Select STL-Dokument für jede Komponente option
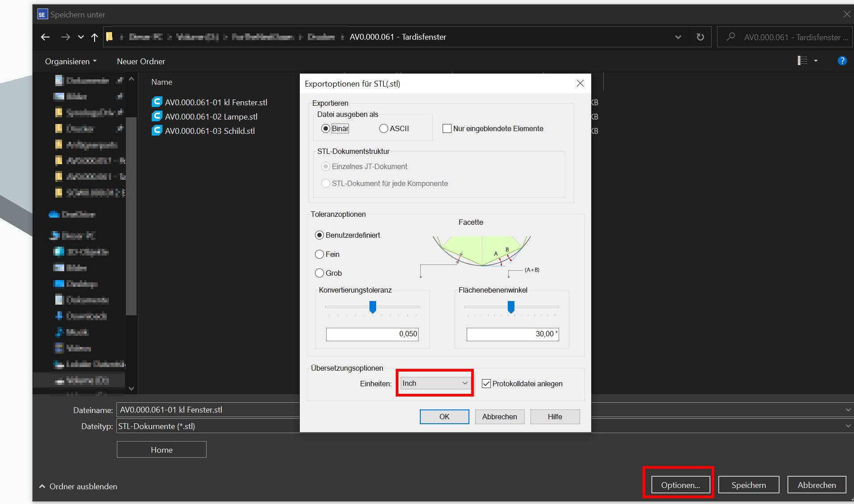Viewport: 854px width, 504px height. (x=326, y=183)
